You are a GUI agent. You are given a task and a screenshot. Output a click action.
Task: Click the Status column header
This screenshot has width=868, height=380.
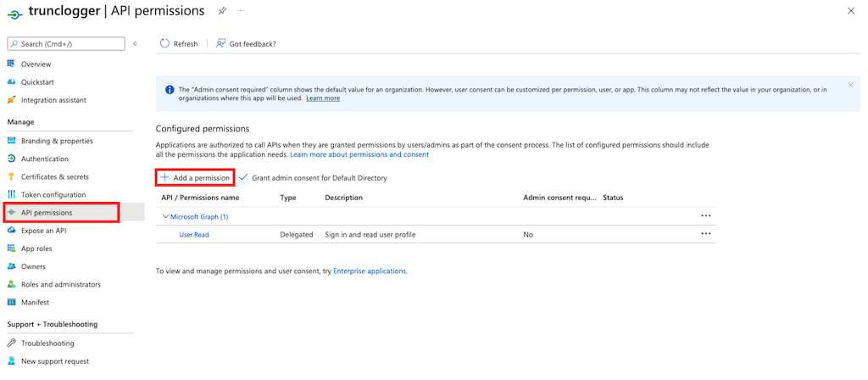point(613,197)
